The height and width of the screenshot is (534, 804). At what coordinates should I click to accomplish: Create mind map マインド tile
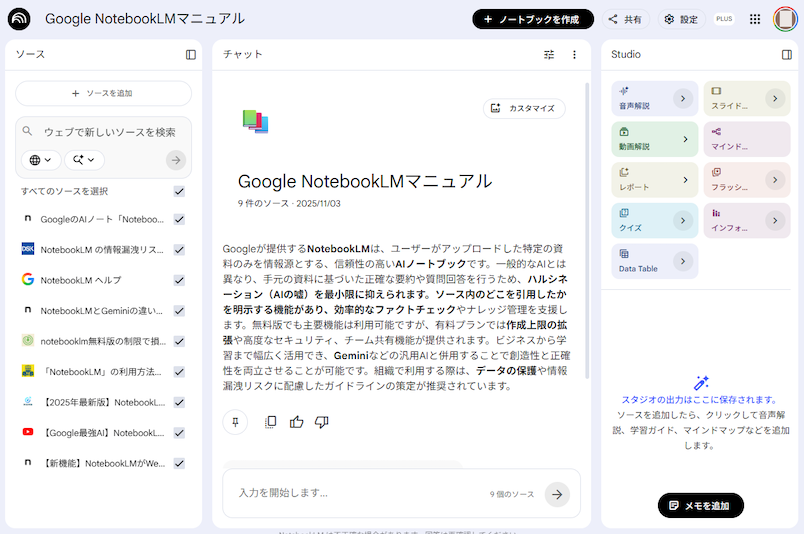tap(747, 139)
